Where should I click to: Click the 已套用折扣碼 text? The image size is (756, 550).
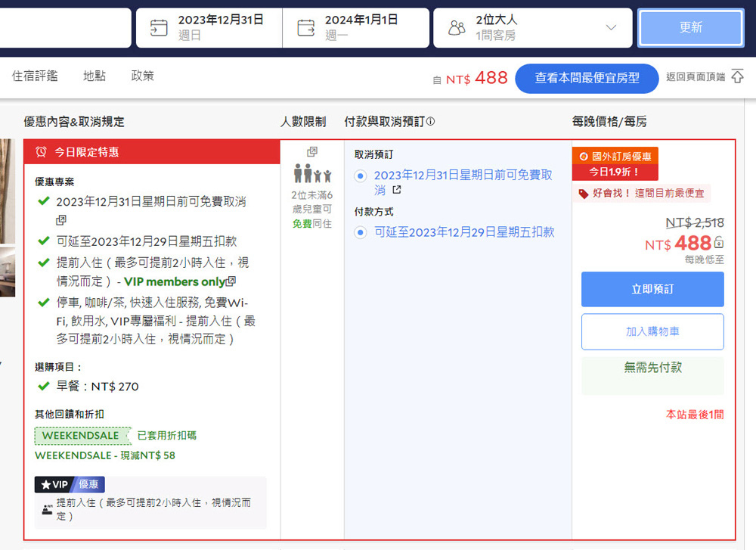(x=167, y=436)
